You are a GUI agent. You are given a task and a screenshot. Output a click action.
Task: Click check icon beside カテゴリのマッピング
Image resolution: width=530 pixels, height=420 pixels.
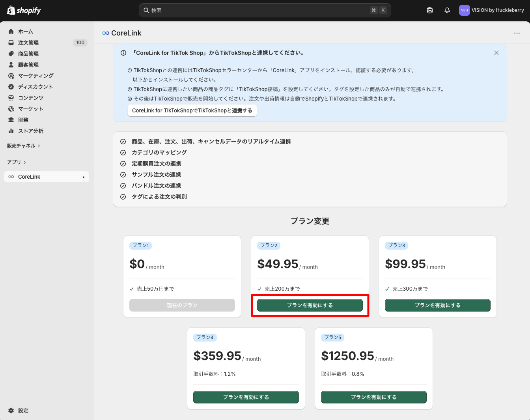pyautogui.click(x=123, y=153)
